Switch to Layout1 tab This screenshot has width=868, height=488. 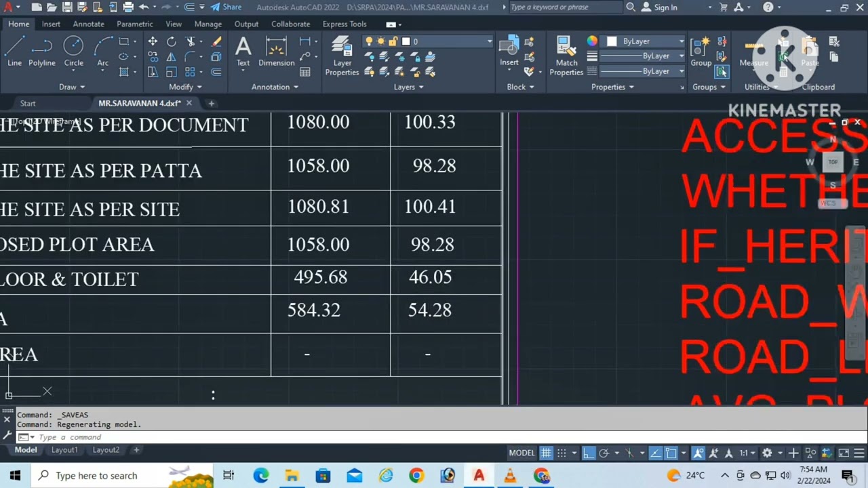[x=64, y=450]
